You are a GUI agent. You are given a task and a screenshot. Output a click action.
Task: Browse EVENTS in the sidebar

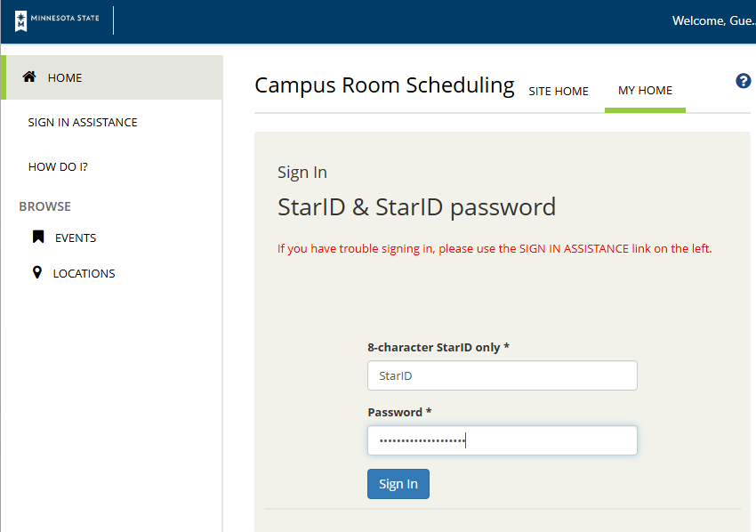point(76,238)
